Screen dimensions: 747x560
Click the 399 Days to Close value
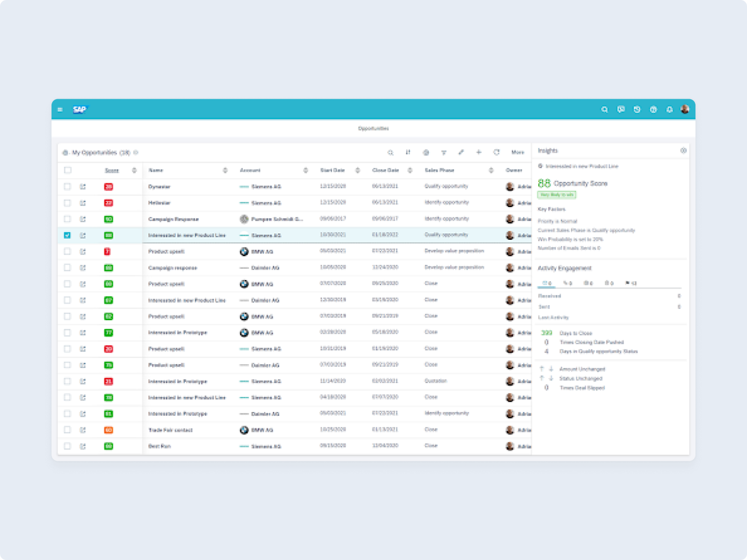[x=546, y=333]
